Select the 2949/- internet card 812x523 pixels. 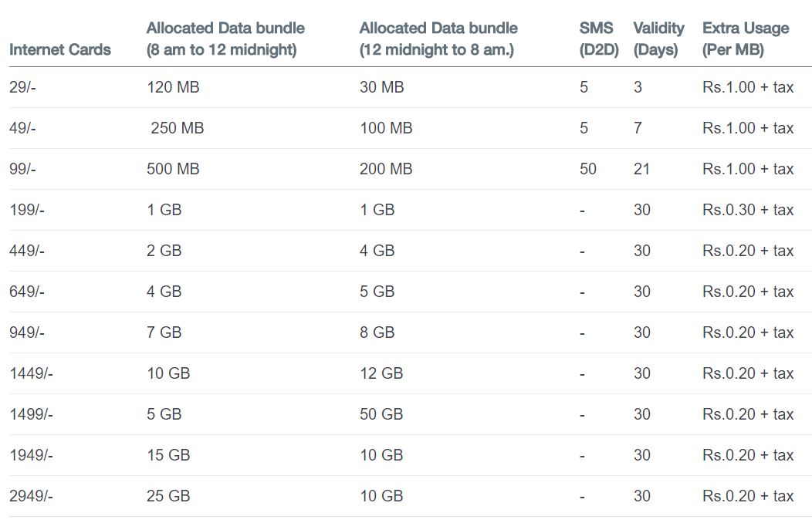point(31,495)
